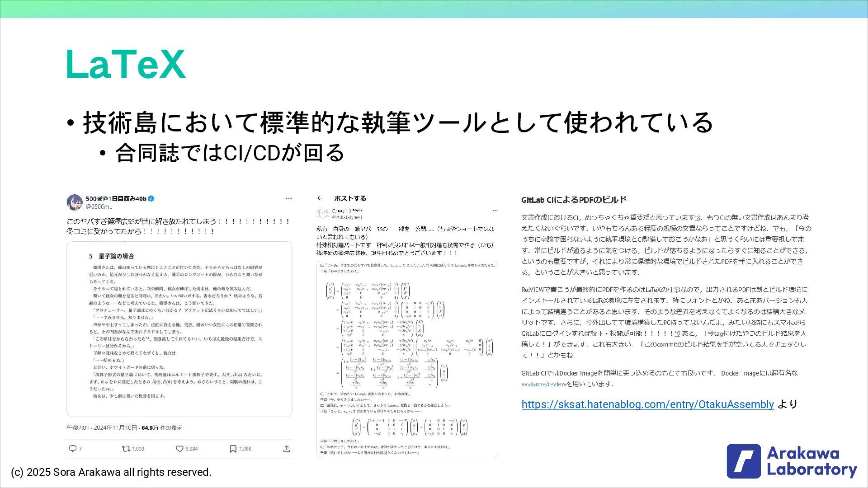This screenshot has width=868, height=488.
Task: Open three-dot menu on middle post
Action: pos(495,211)
